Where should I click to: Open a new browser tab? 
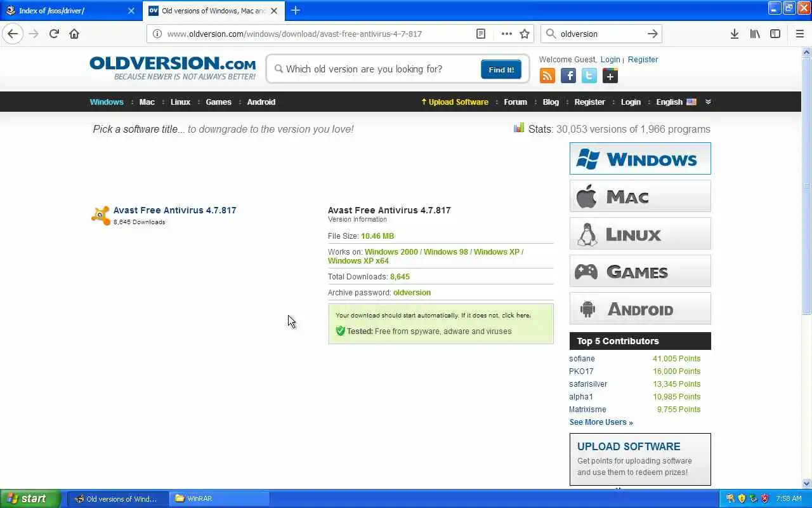(295, 10)
